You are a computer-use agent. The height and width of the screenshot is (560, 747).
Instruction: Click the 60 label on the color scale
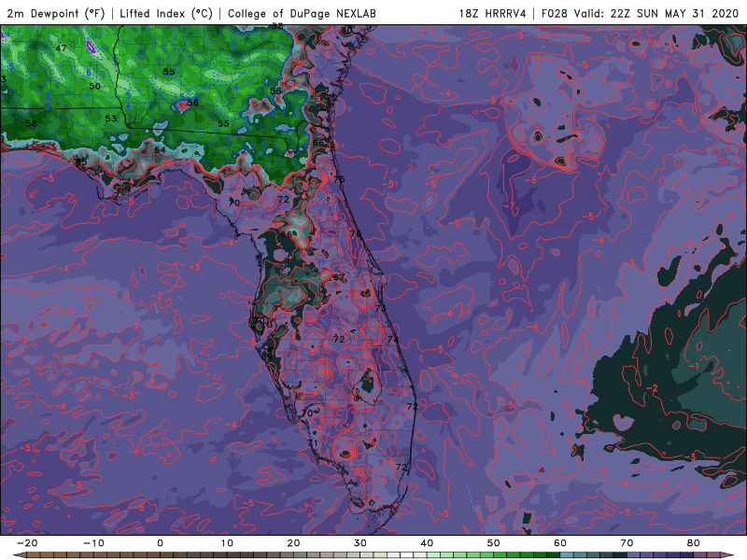[x=560, y=543]
